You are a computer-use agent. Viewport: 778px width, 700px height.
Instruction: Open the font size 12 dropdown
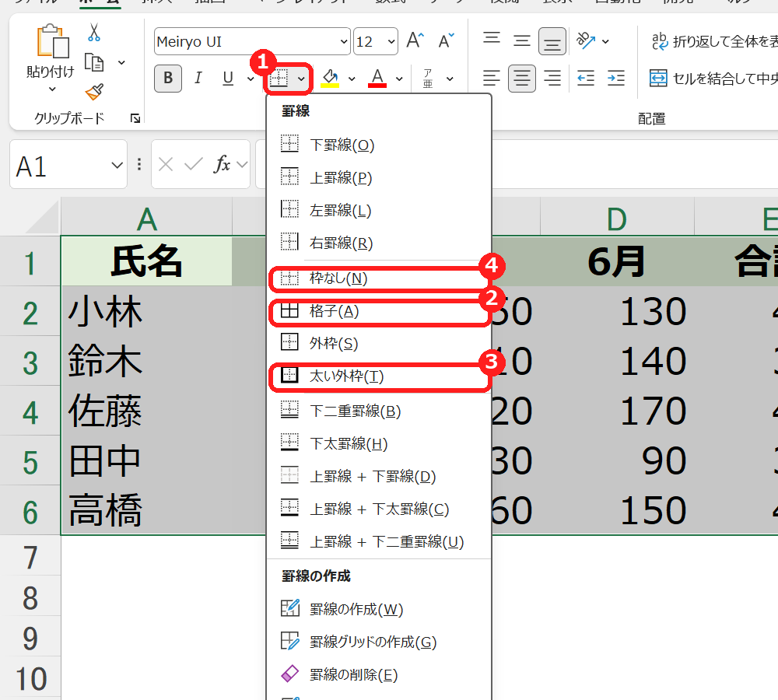coord(392,42)
